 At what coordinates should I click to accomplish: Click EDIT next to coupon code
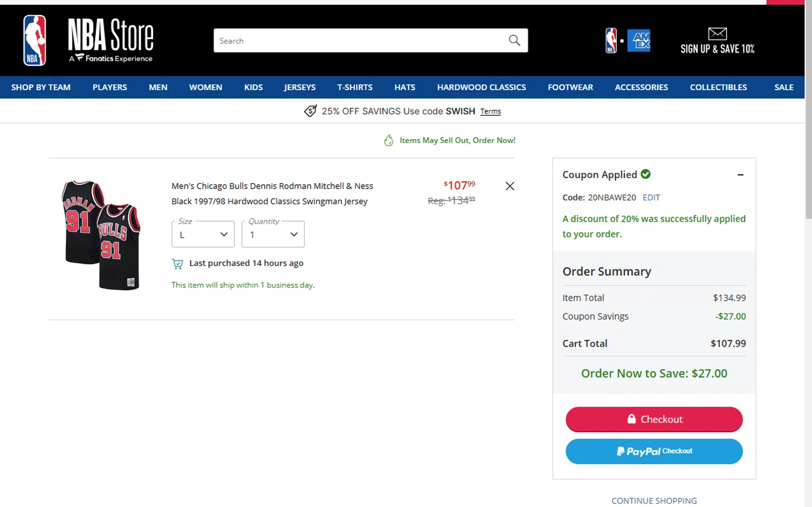(x=651, y=198)
